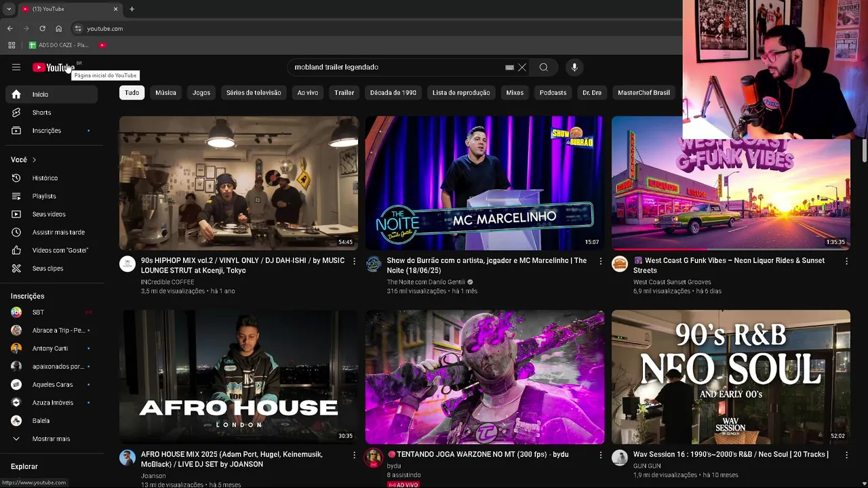Open the 90's R&B Neo Soul thumbnail
The width and height of the screenshot is (868, 488).
pos(731,377)
